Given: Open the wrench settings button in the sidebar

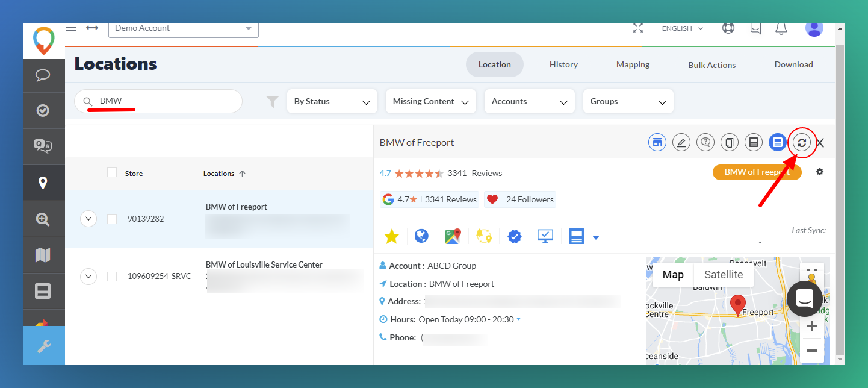Looking at the screenshot, I should (x=44, y=346).
